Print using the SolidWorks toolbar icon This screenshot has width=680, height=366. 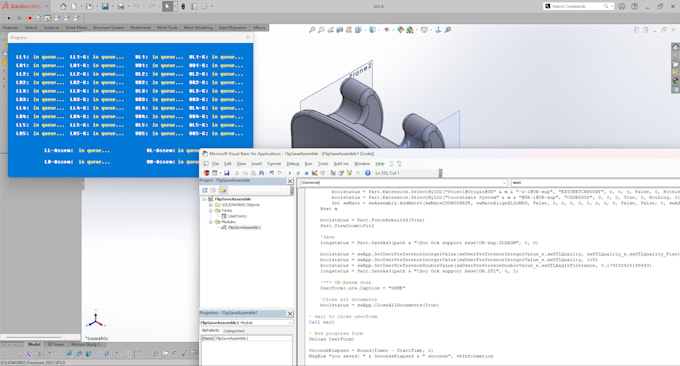121,7
